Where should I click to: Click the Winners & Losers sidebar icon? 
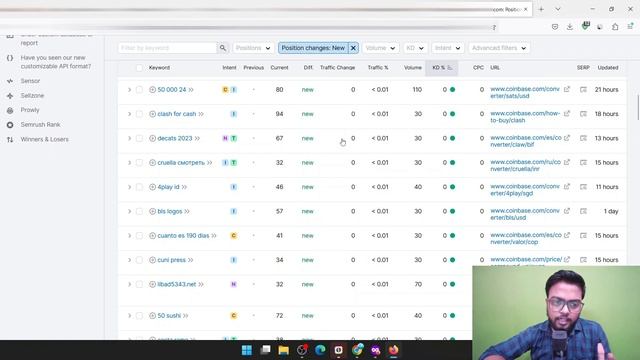pos(10,140)
